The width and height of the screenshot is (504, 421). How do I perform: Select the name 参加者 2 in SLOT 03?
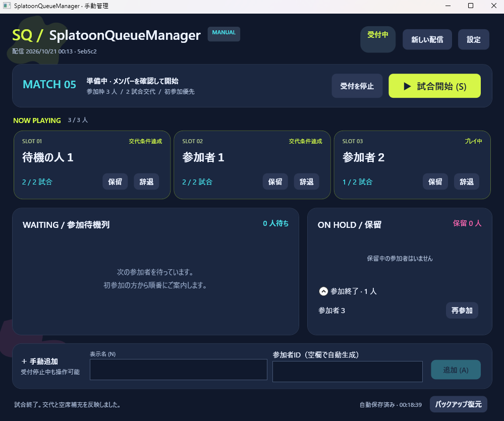pyautogui.click(x=363, y=157)
